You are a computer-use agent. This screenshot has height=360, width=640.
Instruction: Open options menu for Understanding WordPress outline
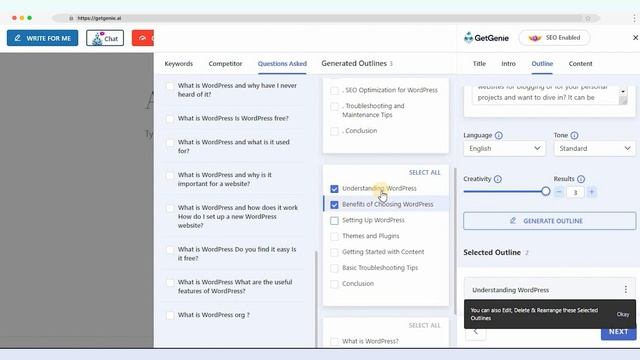coord(626,289)
